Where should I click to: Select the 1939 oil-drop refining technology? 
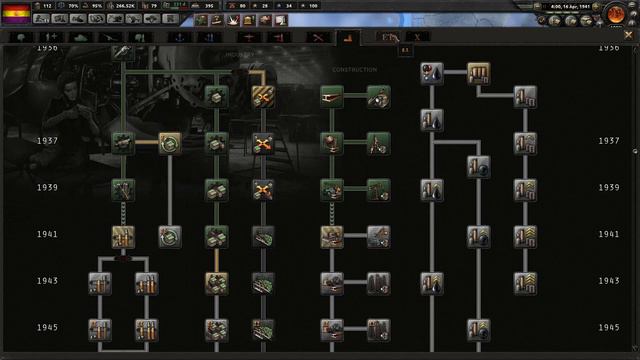pos(432,190)
